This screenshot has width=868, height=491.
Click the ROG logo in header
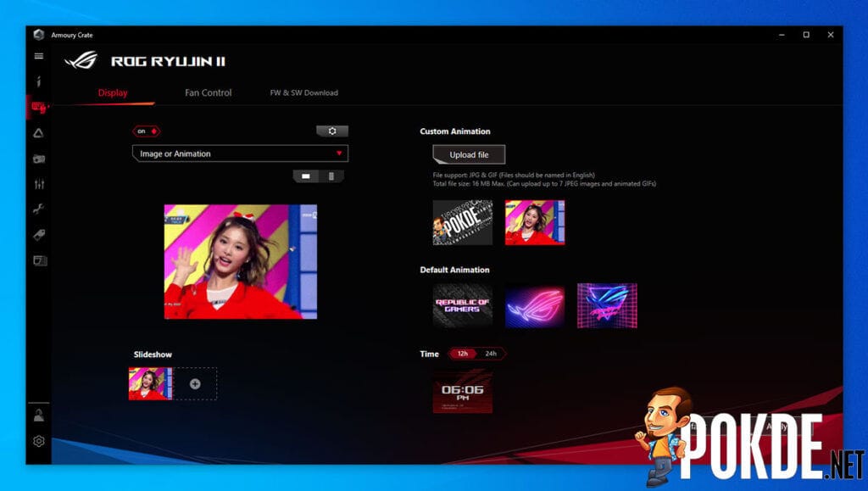click(81, 60)
